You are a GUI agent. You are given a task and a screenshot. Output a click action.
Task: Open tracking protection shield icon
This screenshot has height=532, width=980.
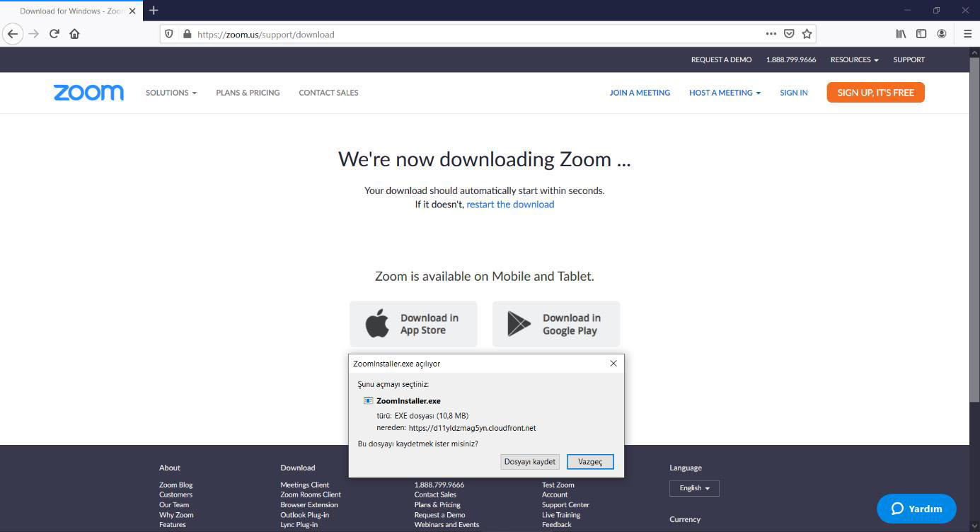coord(169,34)
